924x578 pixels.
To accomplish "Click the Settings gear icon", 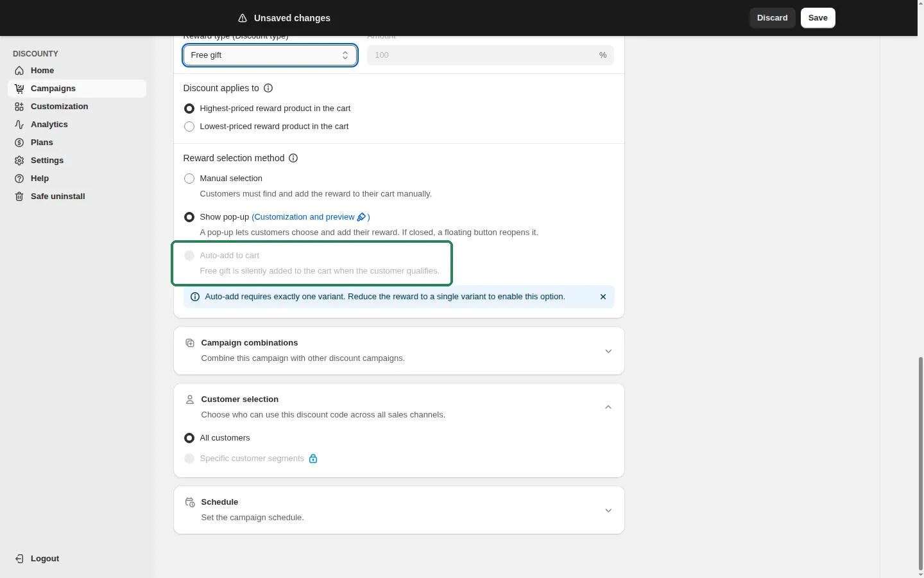I will coord(19,161).
